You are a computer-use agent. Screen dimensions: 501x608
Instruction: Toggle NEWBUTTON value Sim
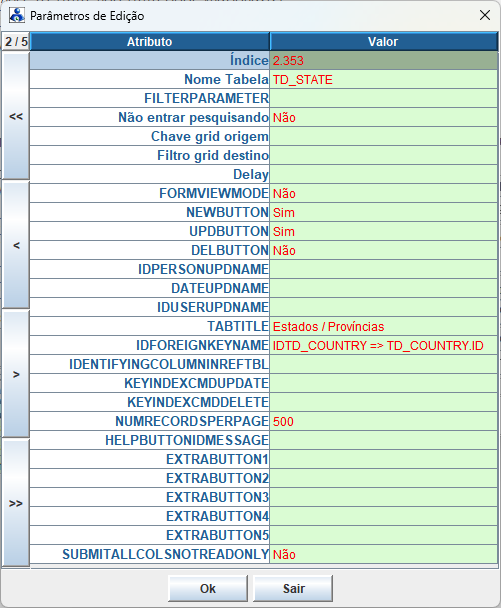point(384,212)
